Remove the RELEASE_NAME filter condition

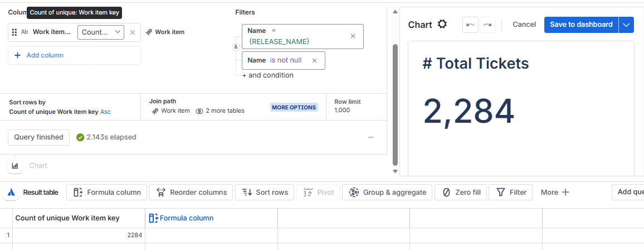[353, 36]
